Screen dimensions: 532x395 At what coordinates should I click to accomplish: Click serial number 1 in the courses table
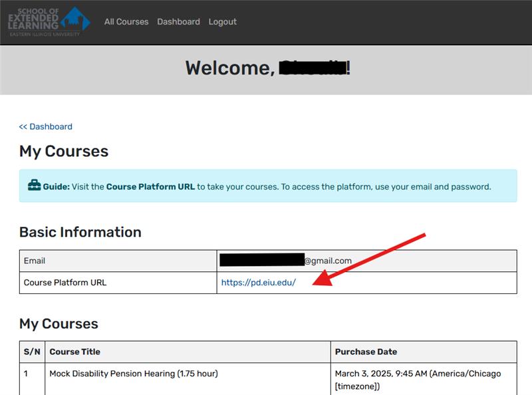[x=27, y=374]
